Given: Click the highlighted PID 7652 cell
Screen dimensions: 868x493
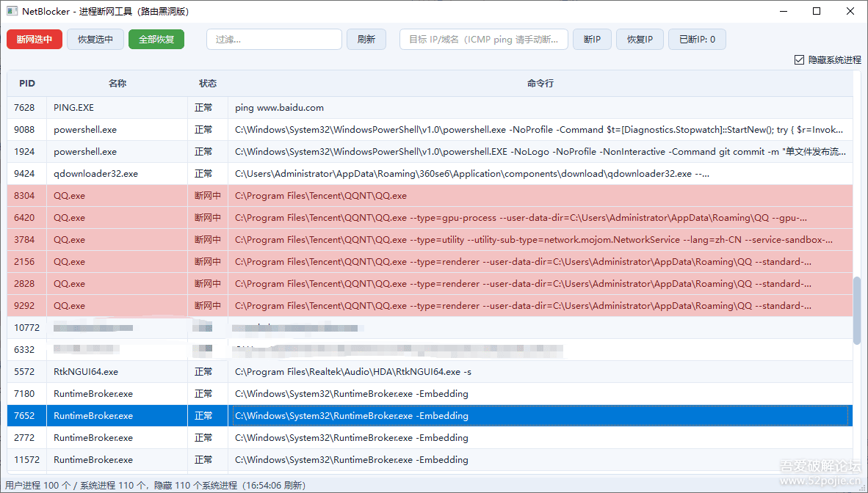Looking at the screenshot, I should [27, 416].
